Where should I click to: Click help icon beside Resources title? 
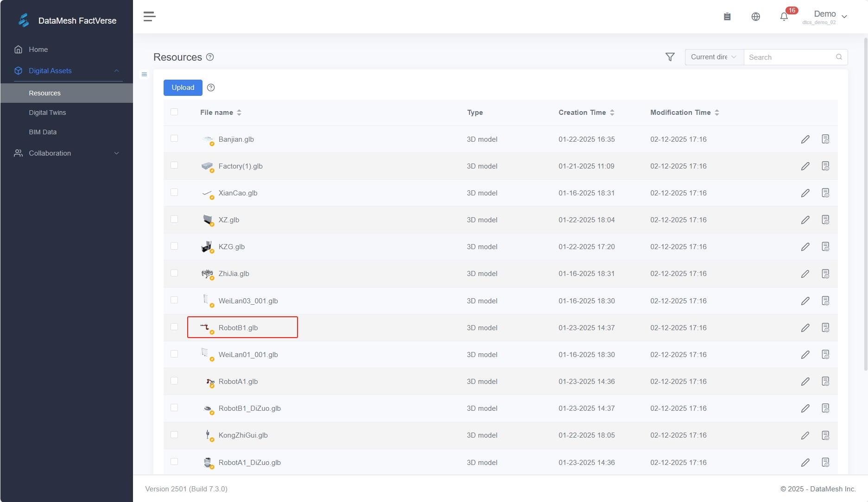pyautogui.click(x=210, y=57)
